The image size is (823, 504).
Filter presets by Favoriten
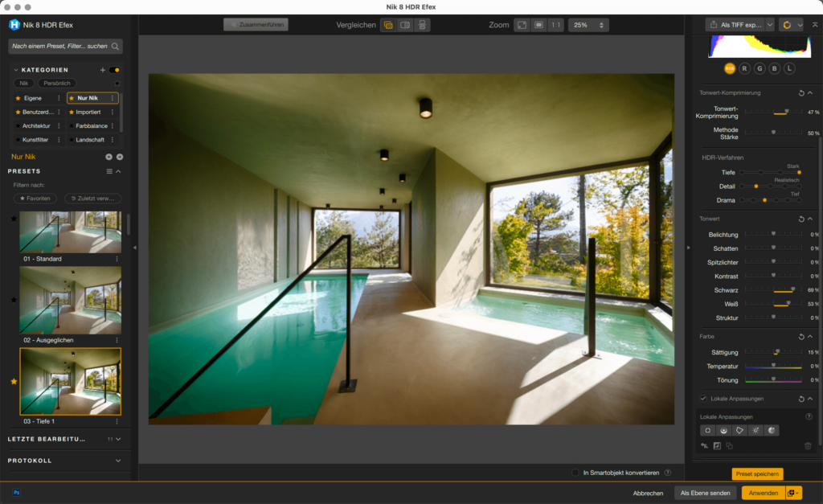[35, 199]
